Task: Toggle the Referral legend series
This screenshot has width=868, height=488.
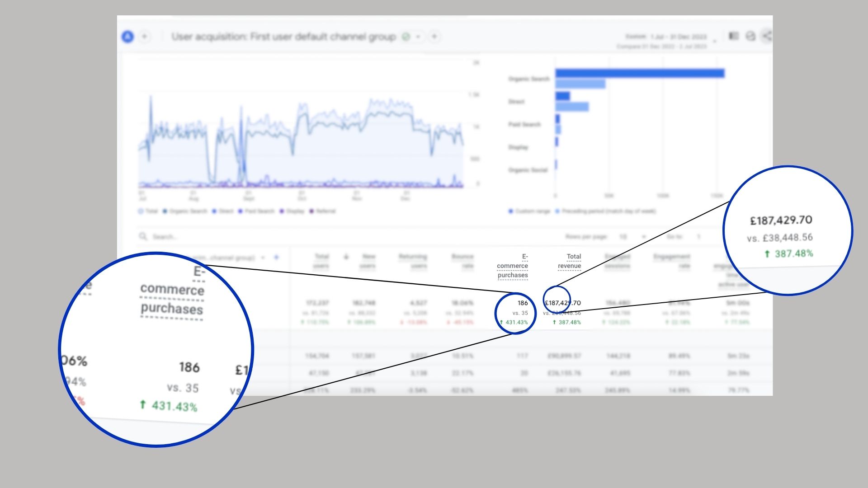Action: (x=323, y=211)
